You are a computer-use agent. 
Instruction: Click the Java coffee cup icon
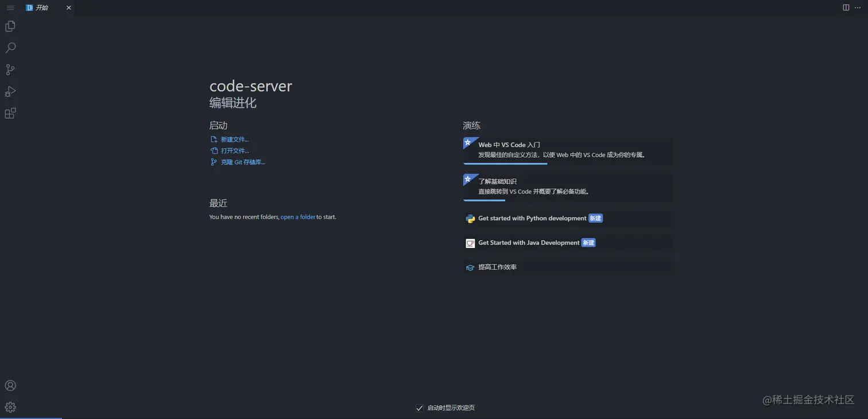[x=470, y=243]
